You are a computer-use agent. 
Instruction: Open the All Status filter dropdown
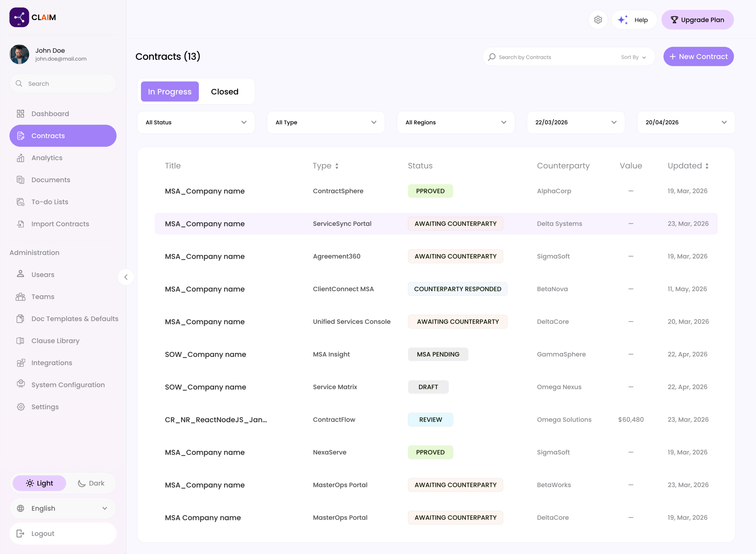click(196, 122)
